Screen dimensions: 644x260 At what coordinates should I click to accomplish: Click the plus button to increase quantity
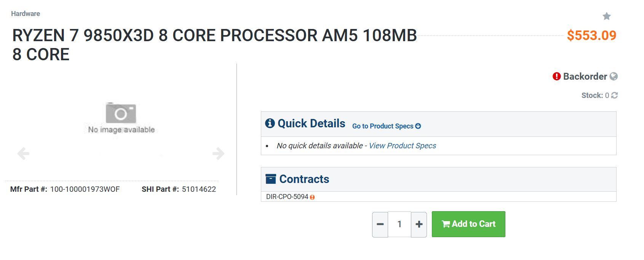coord(419,224)
